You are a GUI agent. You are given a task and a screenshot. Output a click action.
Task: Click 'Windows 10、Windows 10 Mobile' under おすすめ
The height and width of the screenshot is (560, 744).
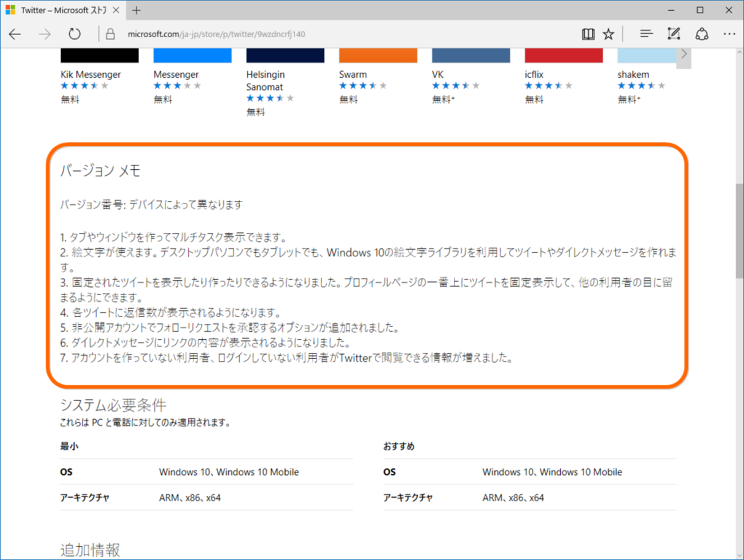tap(552, 472)
